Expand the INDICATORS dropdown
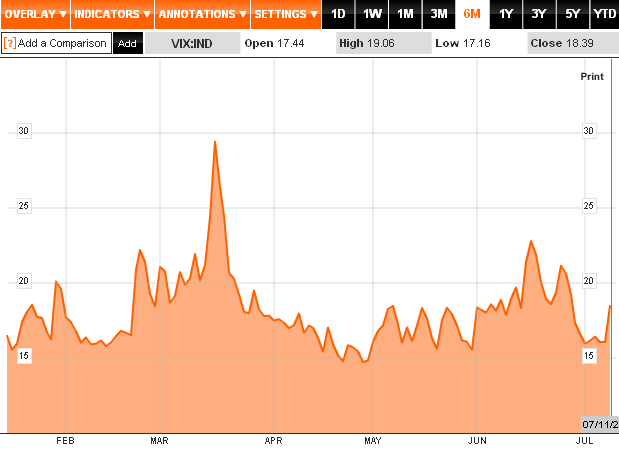Screen dimensions: 619x453 [112, 14]
